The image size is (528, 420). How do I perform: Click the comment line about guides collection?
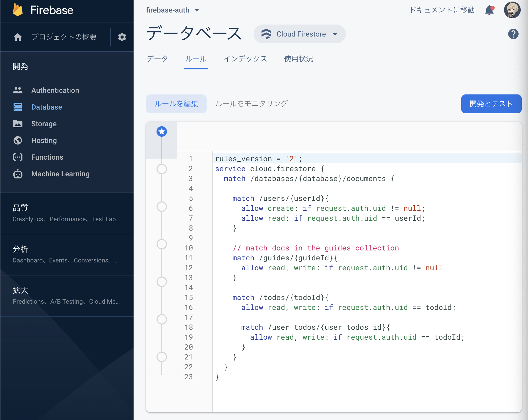(316, 248)
